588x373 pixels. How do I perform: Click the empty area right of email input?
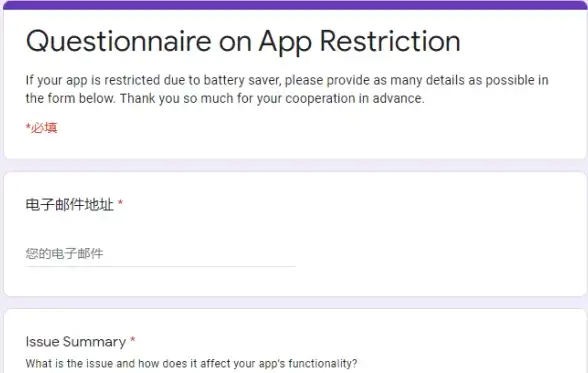pyautogui.click(x=439, y=253)
